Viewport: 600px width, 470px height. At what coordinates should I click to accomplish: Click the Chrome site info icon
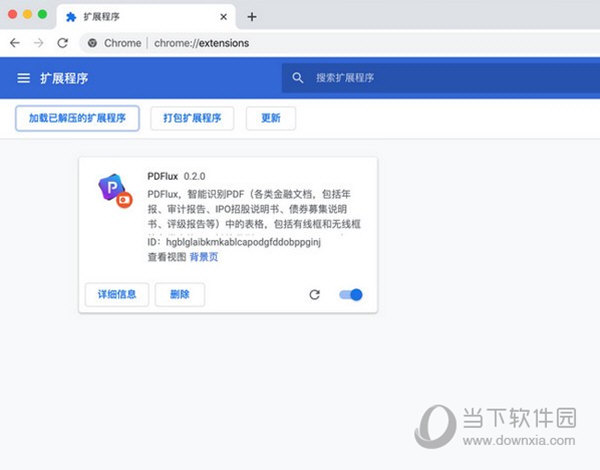92,43
